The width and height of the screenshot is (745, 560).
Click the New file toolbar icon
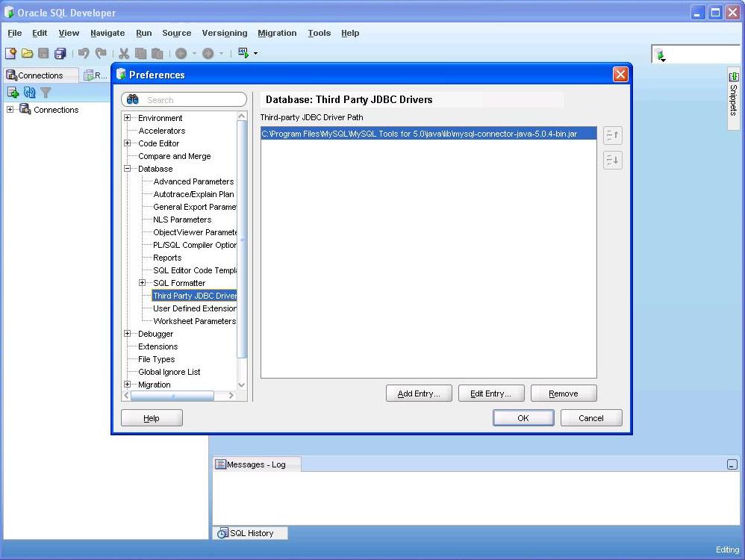(x=11, y=53)
